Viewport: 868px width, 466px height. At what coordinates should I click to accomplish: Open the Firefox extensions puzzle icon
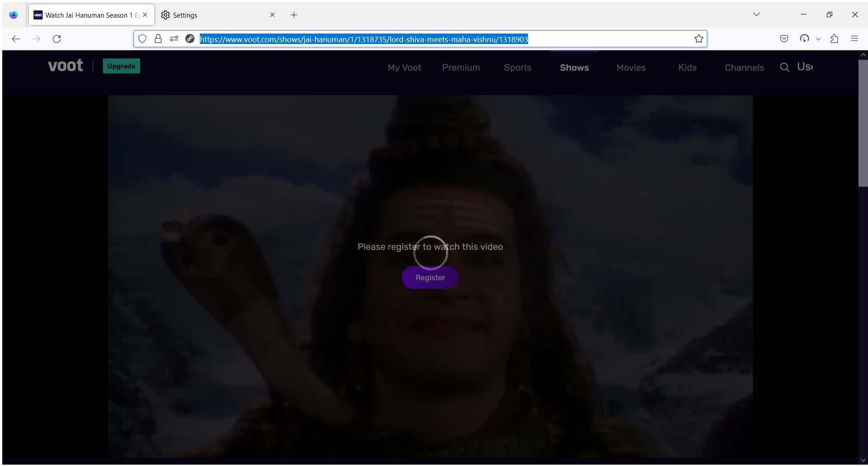click(834, 39)
